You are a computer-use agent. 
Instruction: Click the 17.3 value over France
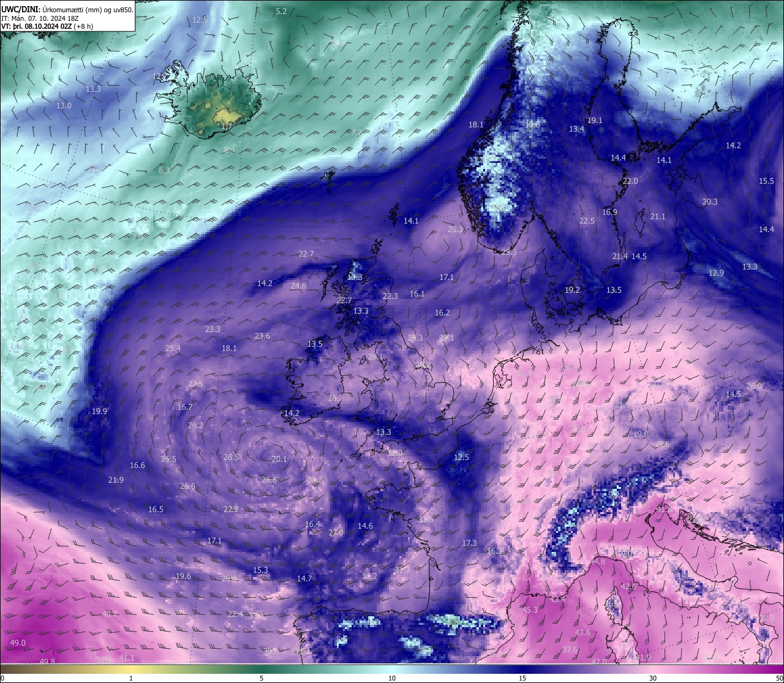[469, 543]
